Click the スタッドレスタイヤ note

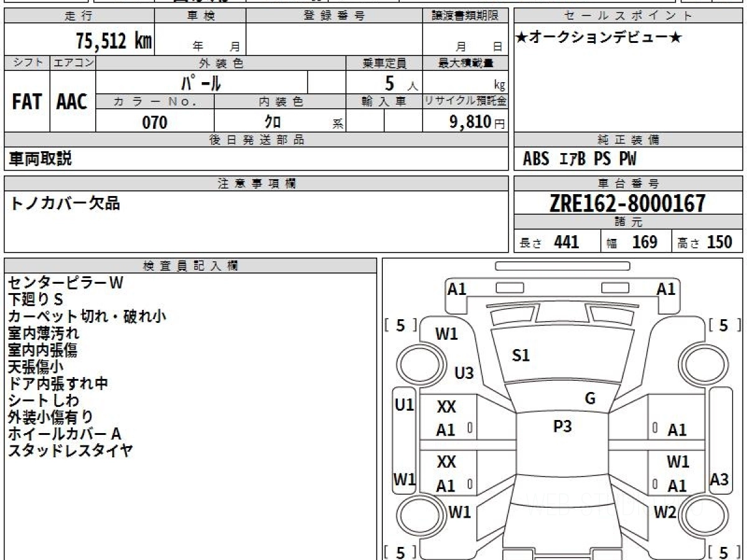(70, 451)
